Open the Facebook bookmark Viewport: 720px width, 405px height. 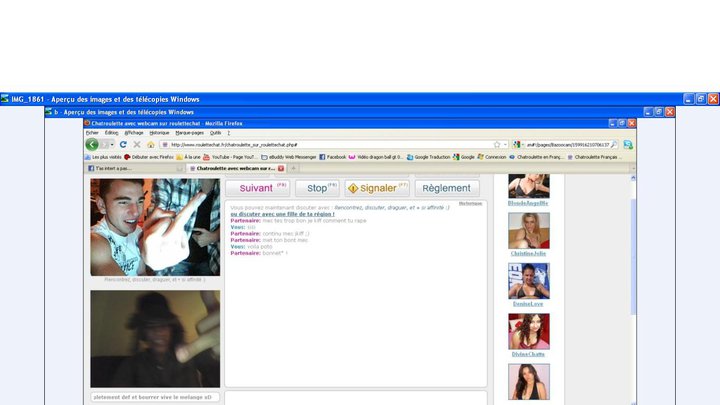click(x=332, y=157)
